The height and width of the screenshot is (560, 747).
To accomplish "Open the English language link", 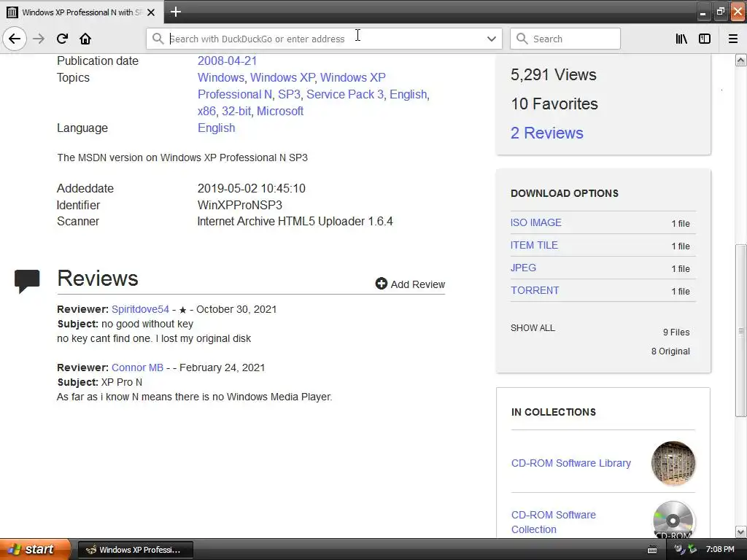I will 216,128.
